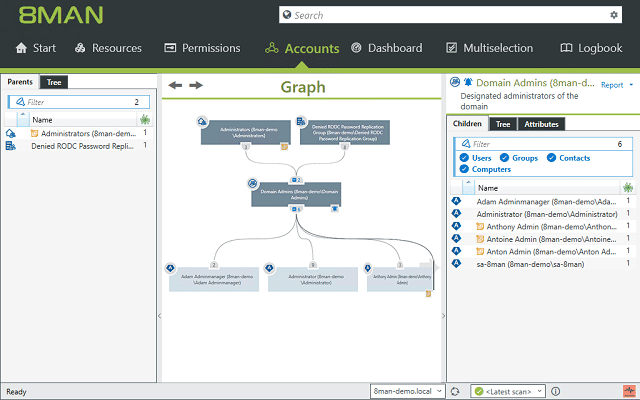Sort parents list by Name column
640x400 pixels.
pos(42,120)
